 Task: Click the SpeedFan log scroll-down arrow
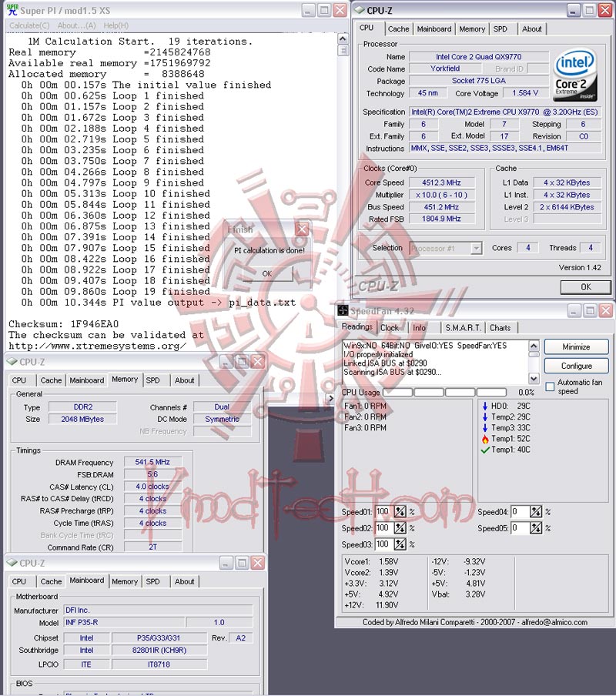click(x=534, y=379)
